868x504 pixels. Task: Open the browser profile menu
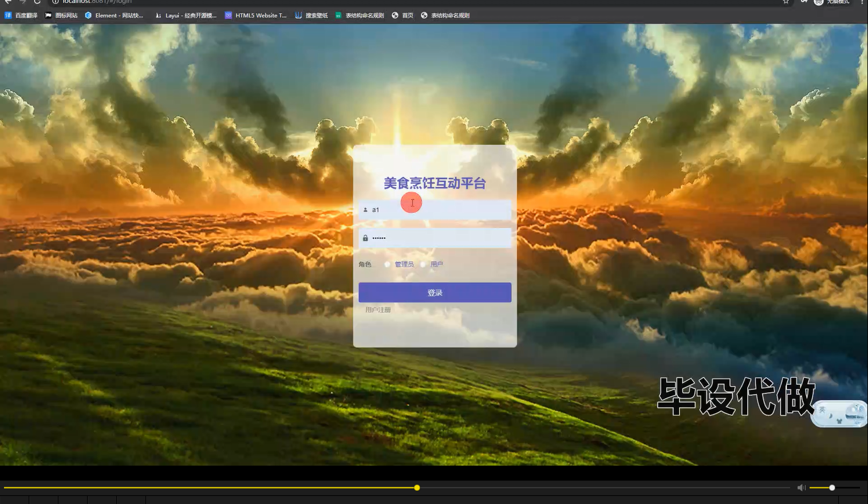coord(818,2)
